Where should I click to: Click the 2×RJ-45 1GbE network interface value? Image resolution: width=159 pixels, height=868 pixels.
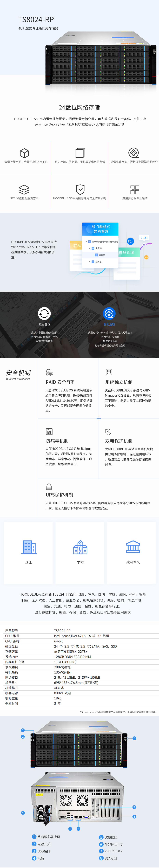[77, 678]
